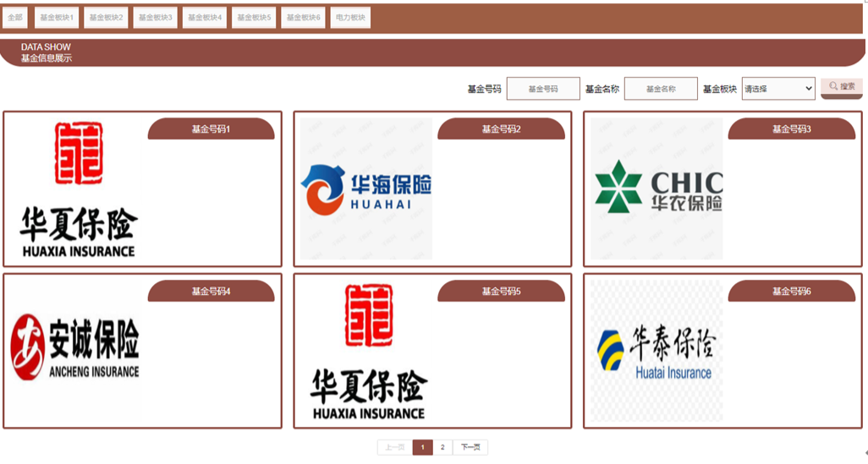Image resolution: width=868 pixels, height=464 pixels.
Task: Switch to the 基金板块1 tab
Action: tap(57, 18)
